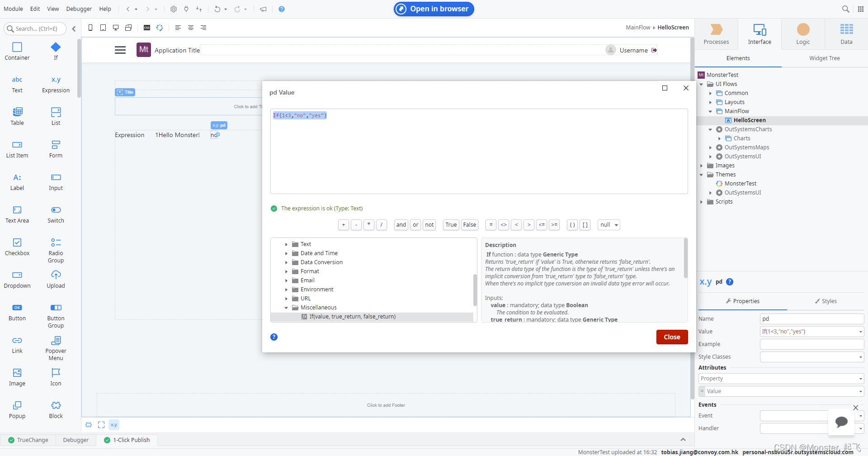Insert the 'not' operator
Viewport: 868px width, 456px height.
pyautogui.click(x=429, y=225)
